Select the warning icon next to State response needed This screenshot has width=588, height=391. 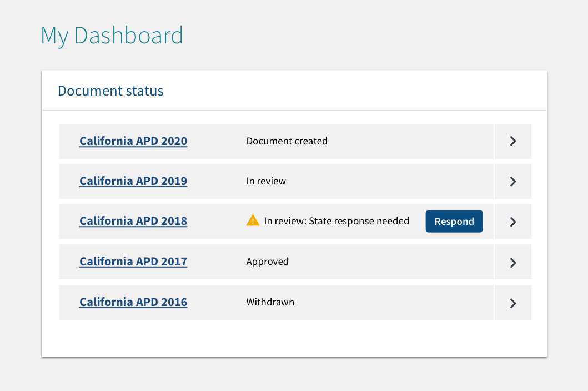tap(253, 220)
